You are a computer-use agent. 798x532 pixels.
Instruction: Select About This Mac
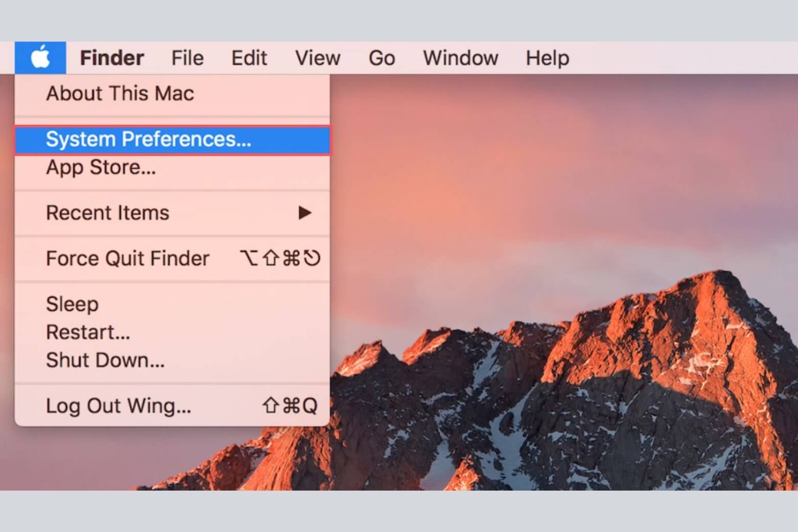[120, 93]
